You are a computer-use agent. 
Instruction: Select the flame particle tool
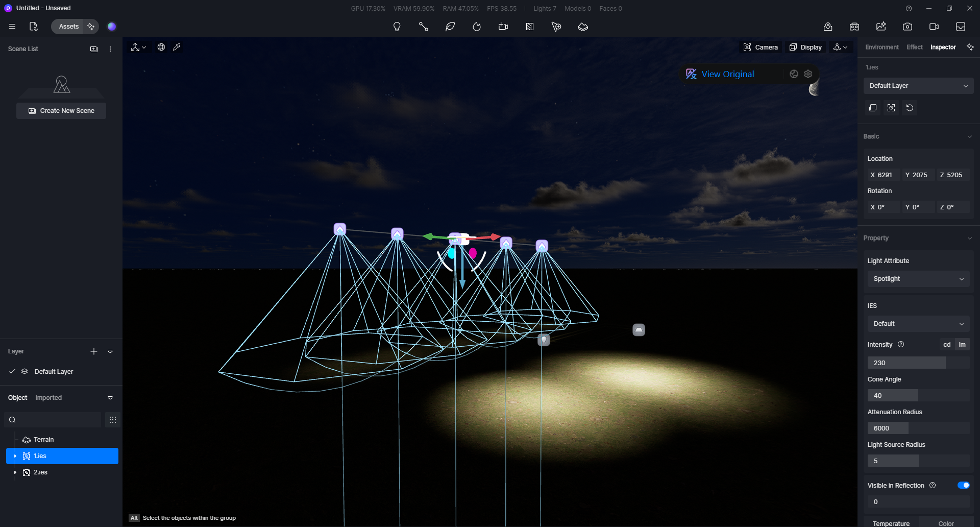pos(477,27)
